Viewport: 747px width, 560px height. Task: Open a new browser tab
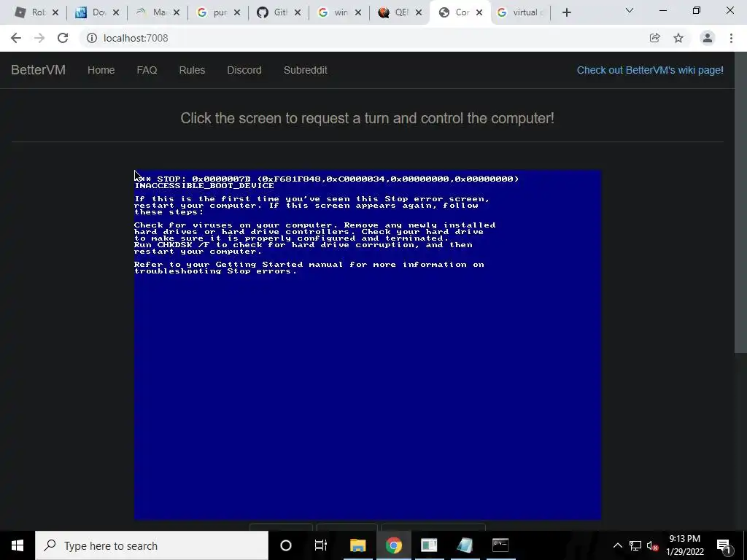(x=566, y=12)
